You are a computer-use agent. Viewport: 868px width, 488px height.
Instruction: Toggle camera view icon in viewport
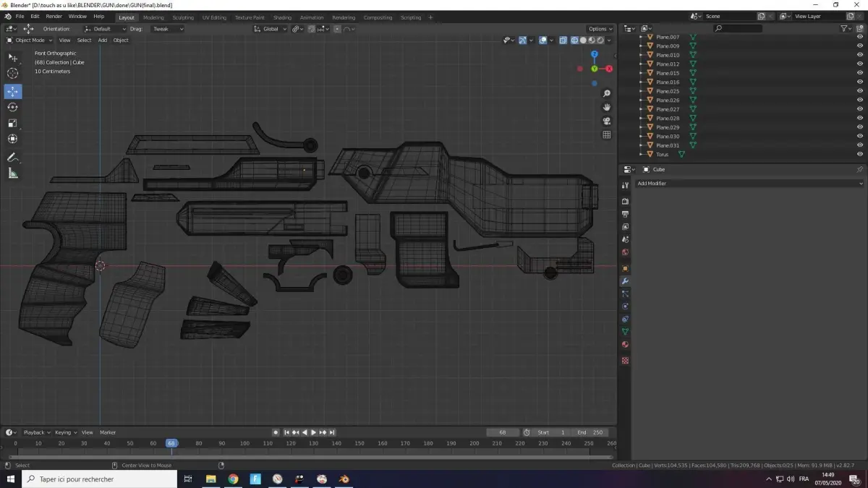pos(607,121)
